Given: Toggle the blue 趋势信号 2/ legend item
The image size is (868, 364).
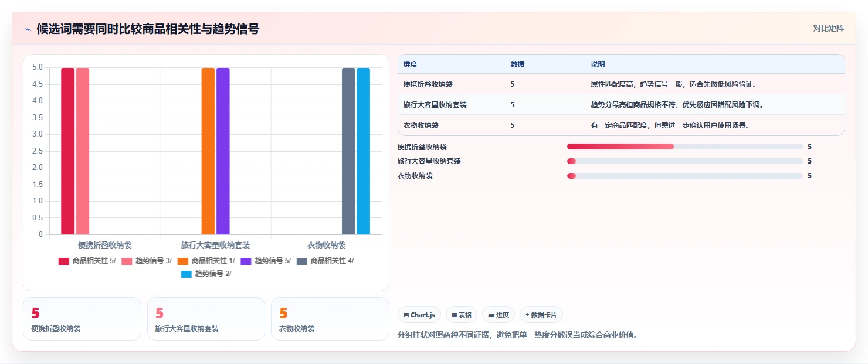Looking at the screenshot, I should tap(206, 274).
